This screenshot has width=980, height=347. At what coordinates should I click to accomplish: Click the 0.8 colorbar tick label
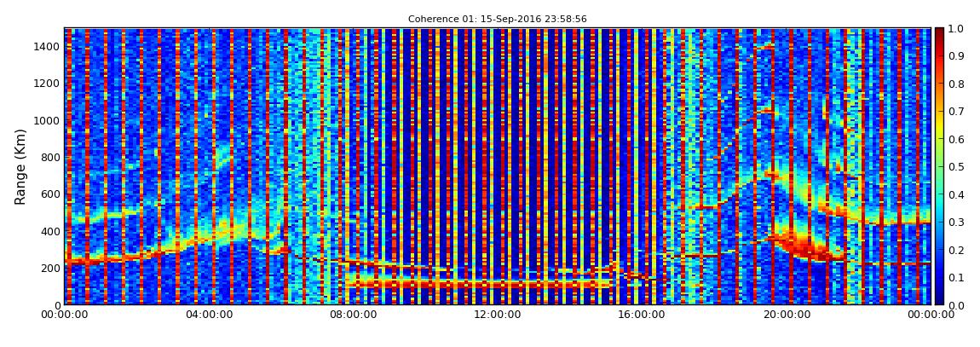coord(957,84)
